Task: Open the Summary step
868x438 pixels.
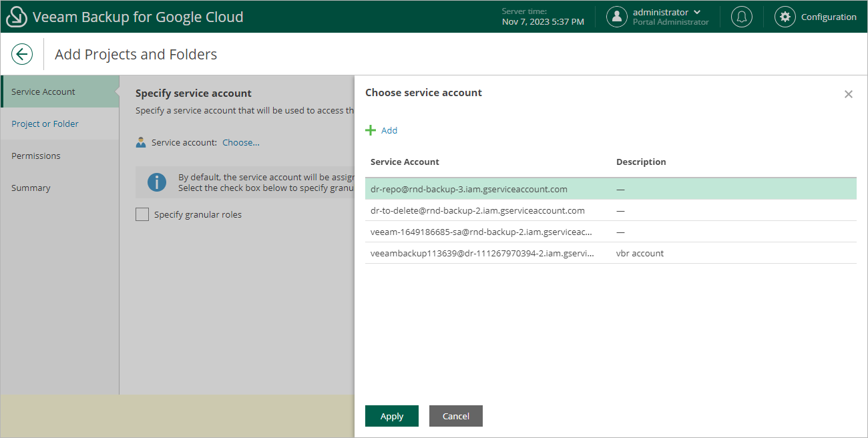Action: tap(31, 188)
